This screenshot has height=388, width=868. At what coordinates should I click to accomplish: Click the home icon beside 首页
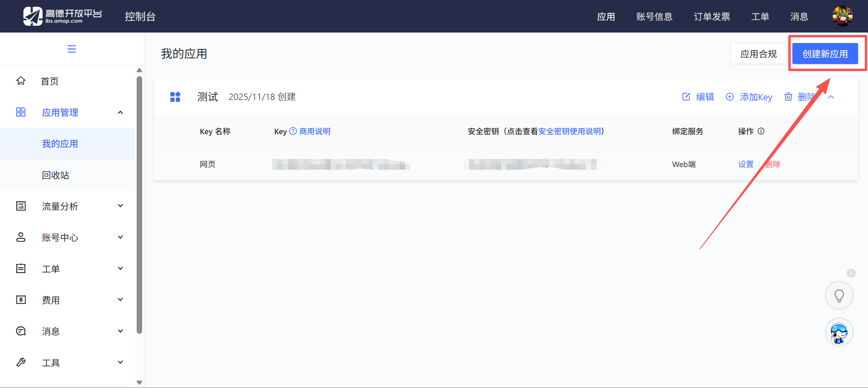pos(21,81)
